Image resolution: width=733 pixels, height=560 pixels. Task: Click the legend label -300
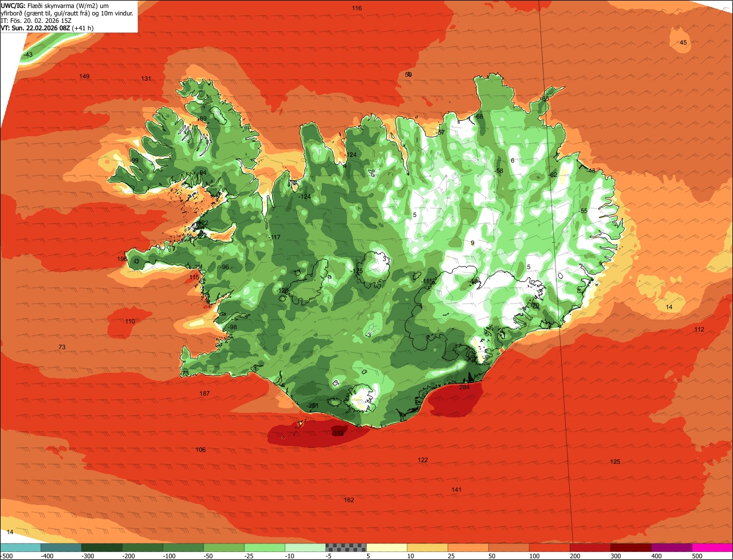coord(88,556)
